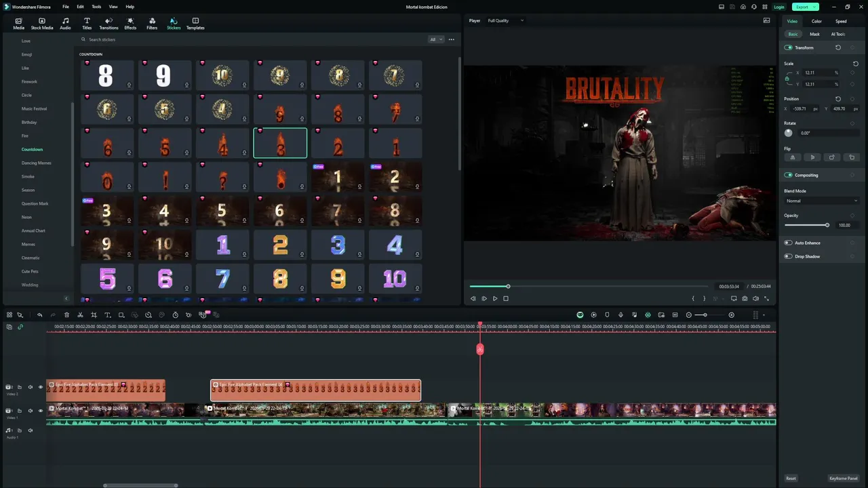Expand the Blend Mode Normal dropdown

point(822,201)
